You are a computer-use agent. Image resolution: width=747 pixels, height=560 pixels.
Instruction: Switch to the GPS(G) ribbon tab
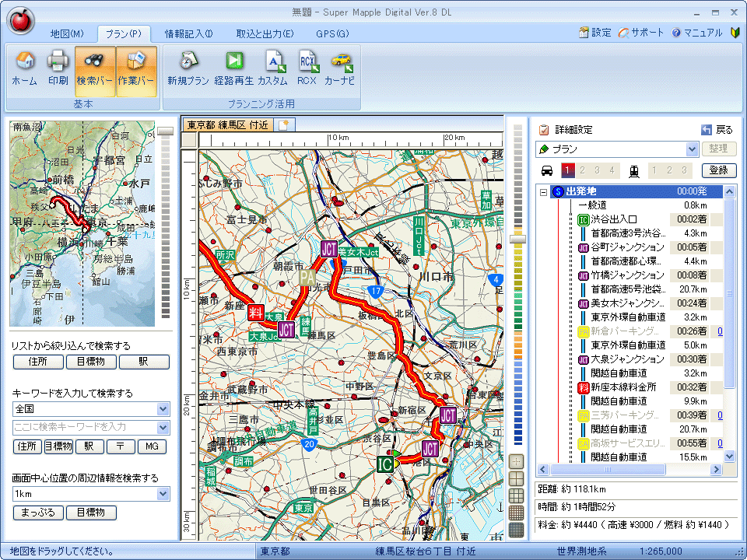[332, 33]
